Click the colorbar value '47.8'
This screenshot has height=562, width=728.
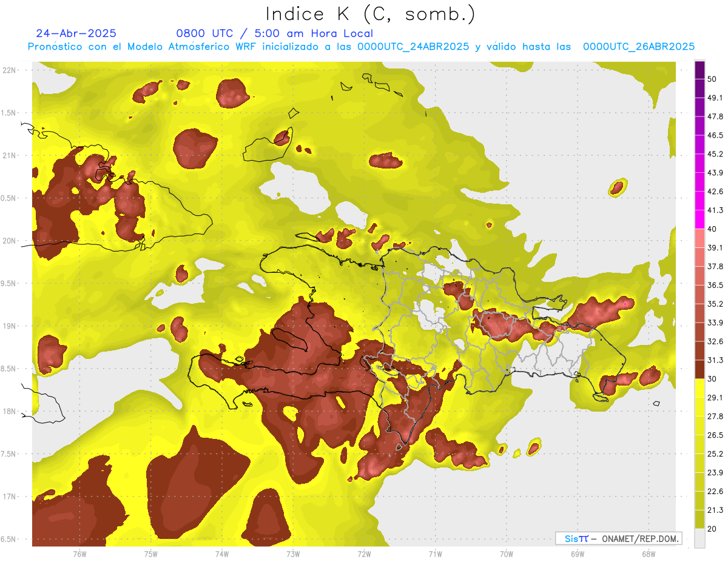(x=715, y=116)
